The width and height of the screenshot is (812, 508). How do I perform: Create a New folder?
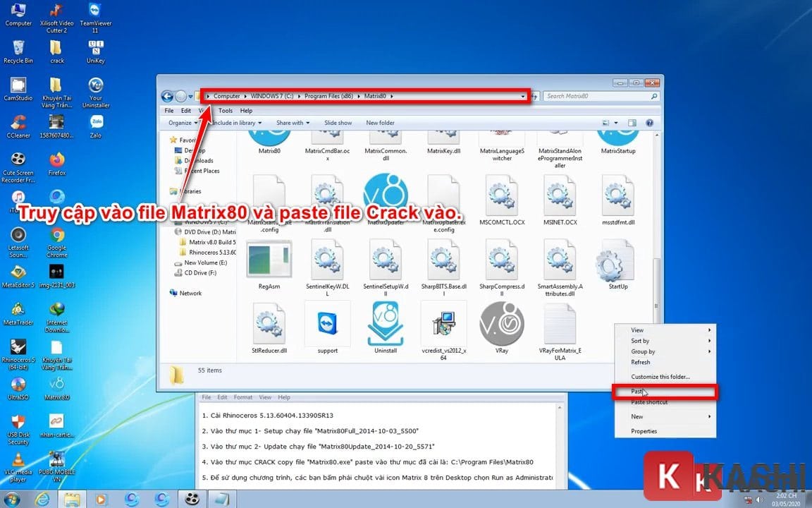click(x=380, y=122)
